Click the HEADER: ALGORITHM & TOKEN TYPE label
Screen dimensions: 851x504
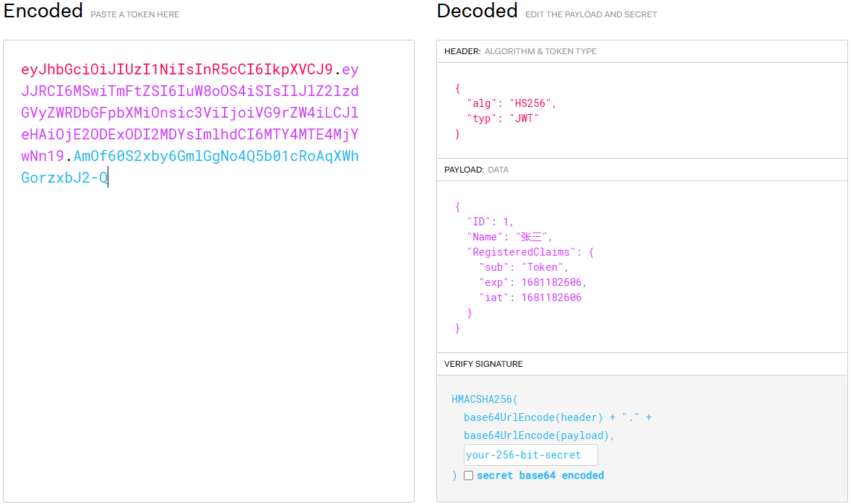click(x=520, y=51)
